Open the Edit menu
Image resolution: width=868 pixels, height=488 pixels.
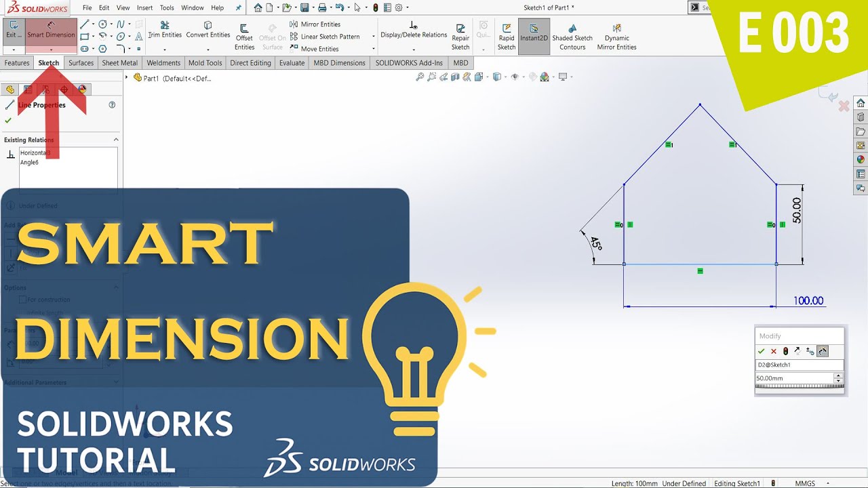(104, 7)
